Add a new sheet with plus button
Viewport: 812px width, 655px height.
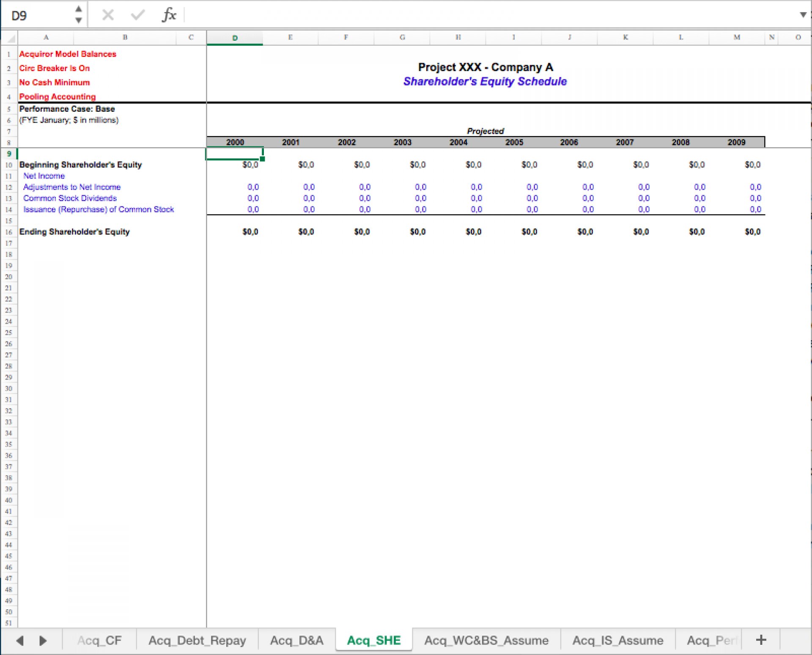coord(761,640)
